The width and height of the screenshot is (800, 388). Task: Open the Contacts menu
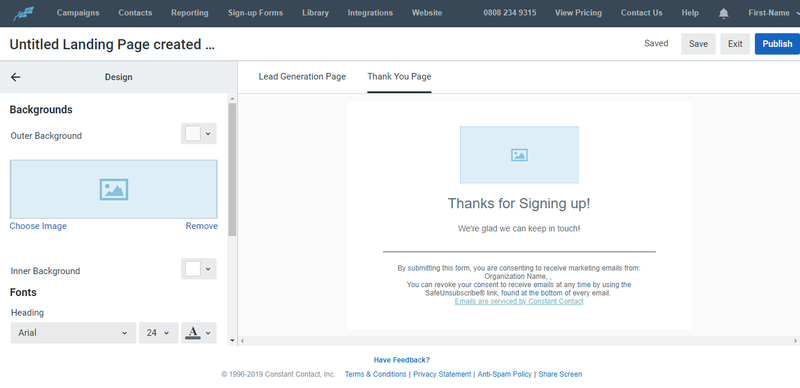pyautogui.click(x=135, y=13)
